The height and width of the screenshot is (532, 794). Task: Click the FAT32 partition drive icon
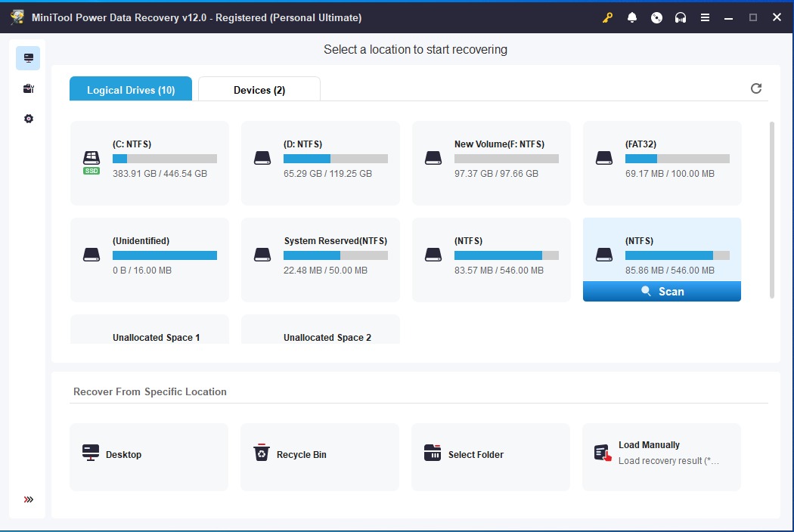pos(604,159)
